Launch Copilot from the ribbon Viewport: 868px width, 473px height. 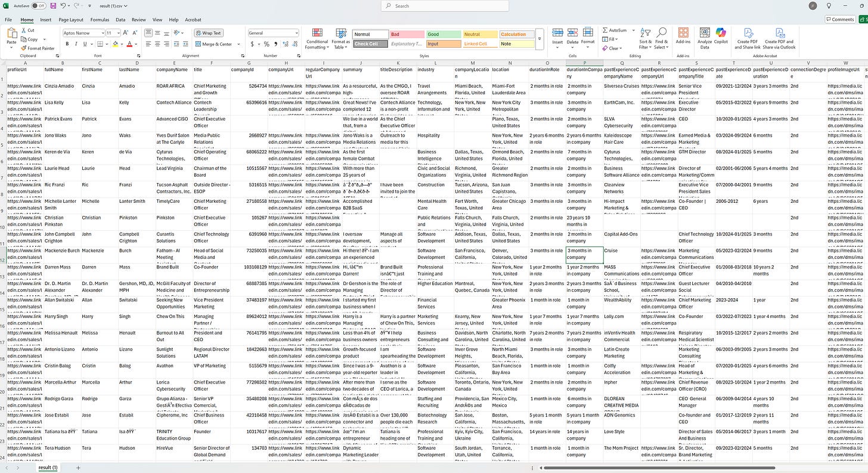tap(721, 36)
